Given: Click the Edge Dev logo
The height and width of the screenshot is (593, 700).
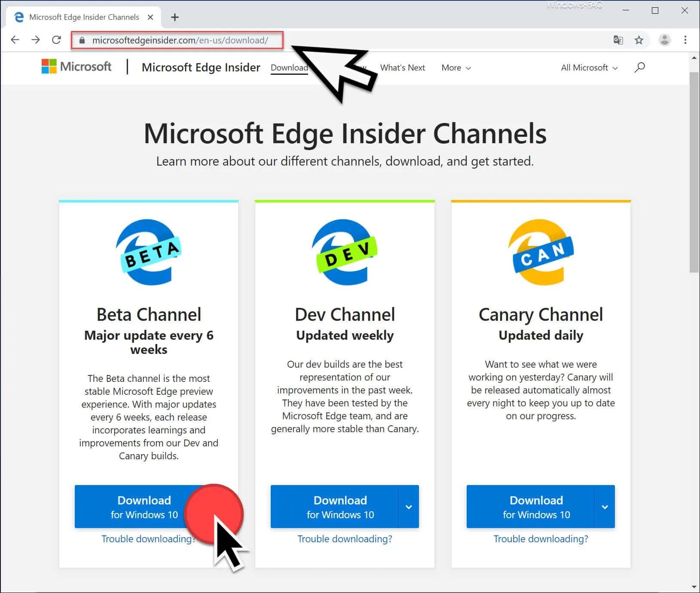Looking at the screenshot, I should (344, 252).
